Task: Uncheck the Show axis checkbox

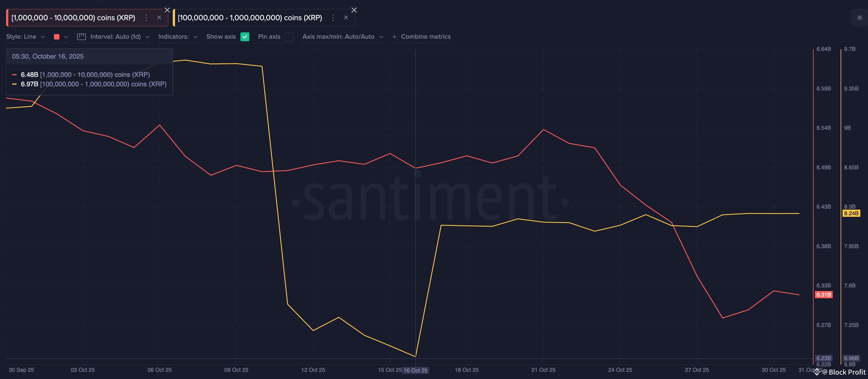Action: pyautogui.click(x=245, y=37)
